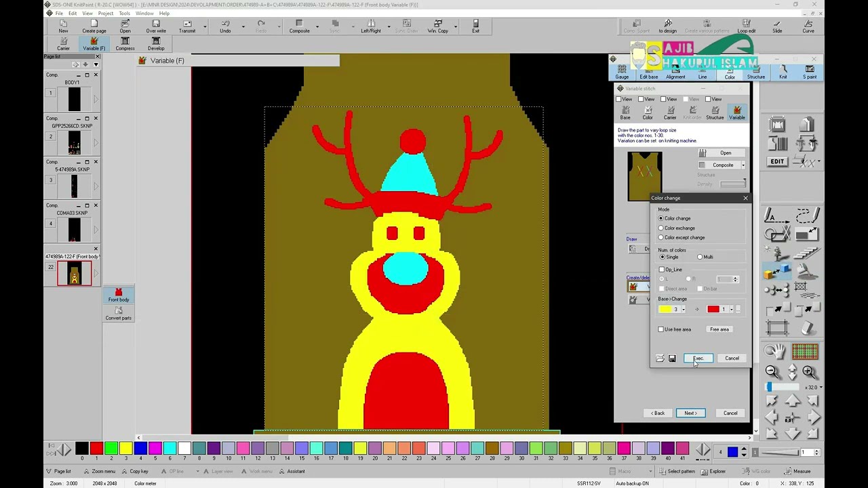Click the Front body icon
The width and height of the screenshot is (868, 488).
[118, 295]
